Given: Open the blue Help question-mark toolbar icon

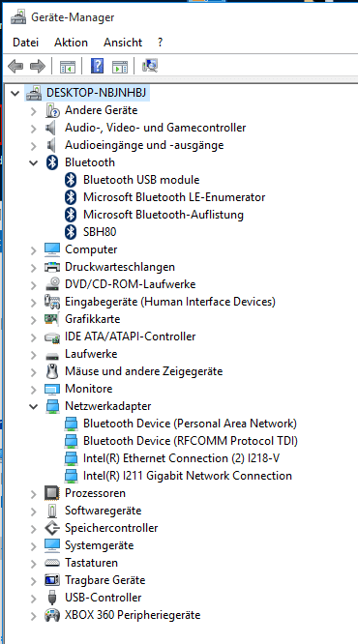Looking at the screenshot, I should click(97, 66).
